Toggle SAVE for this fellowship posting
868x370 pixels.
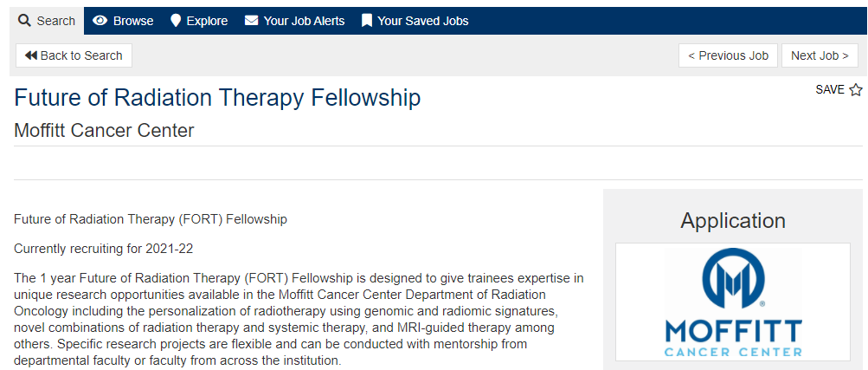[830, 90]
